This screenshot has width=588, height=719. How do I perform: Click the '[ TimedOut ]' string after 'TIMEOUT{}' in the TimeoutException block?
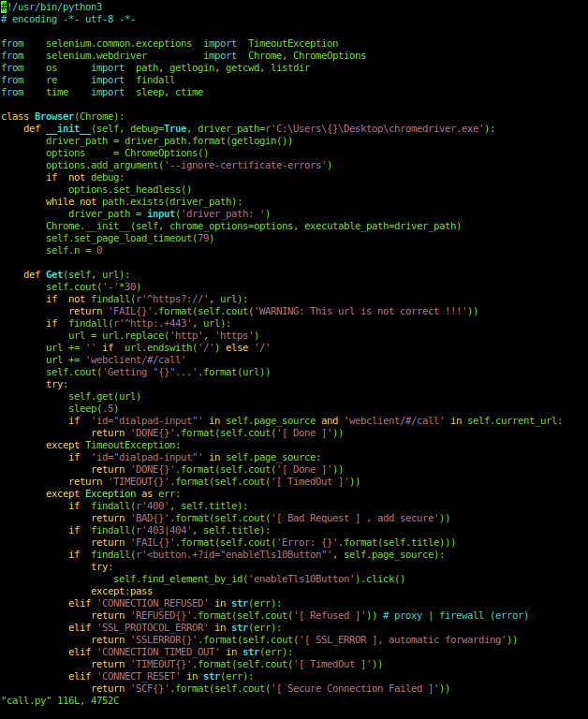coord(316,481)
